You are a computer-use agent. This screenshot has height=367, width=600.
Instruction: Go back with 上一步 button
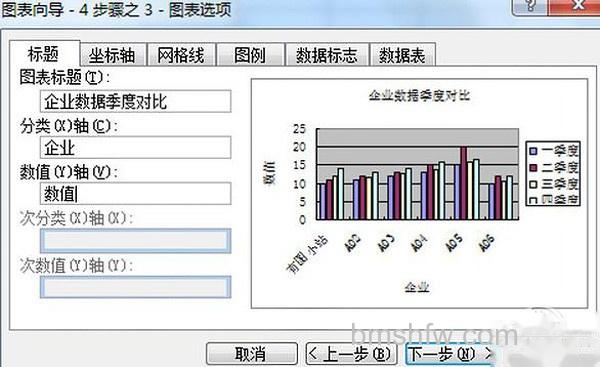tap(352, 354)
